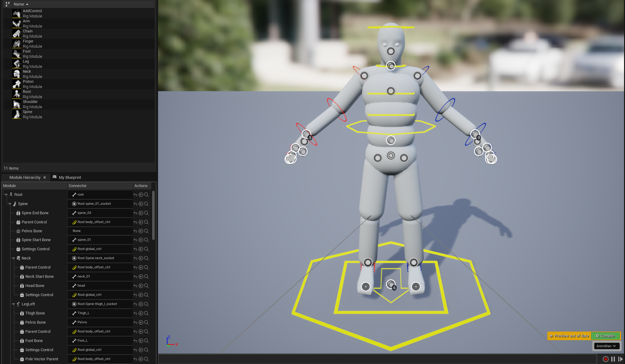Select the AddControl rig module thumbnail
The width and height of the screenshot is (625, 364).
[17, 13]
